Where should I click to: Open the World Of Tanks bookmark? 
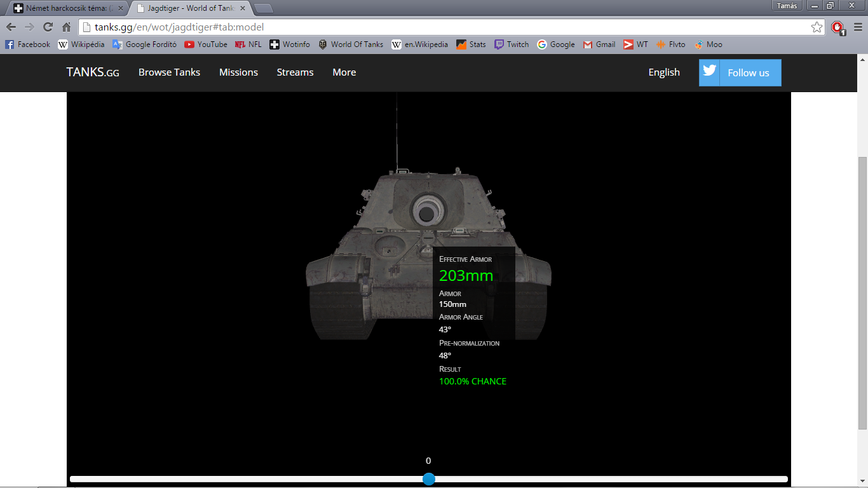point(350,44)
